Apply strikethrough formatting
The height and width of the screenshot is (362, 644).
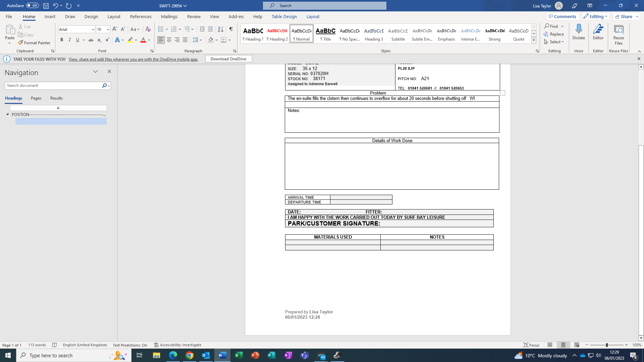[91, 40]
